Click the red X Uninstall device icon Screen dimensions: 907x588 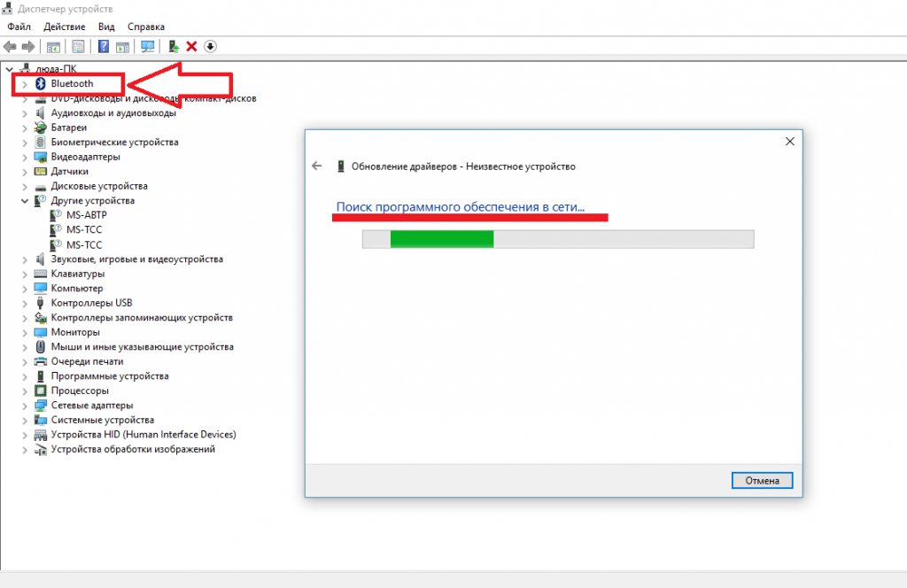tap(191, 46)
